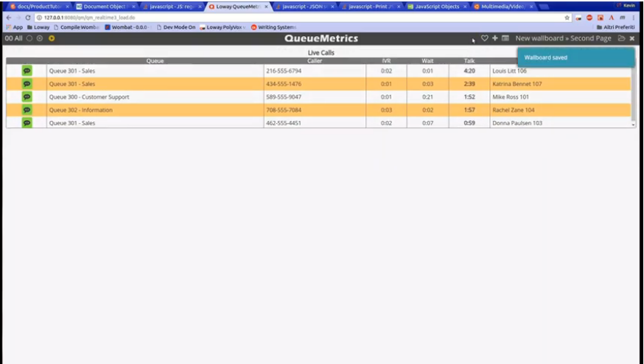Click the talk time value 4:20

click(469, 71)
